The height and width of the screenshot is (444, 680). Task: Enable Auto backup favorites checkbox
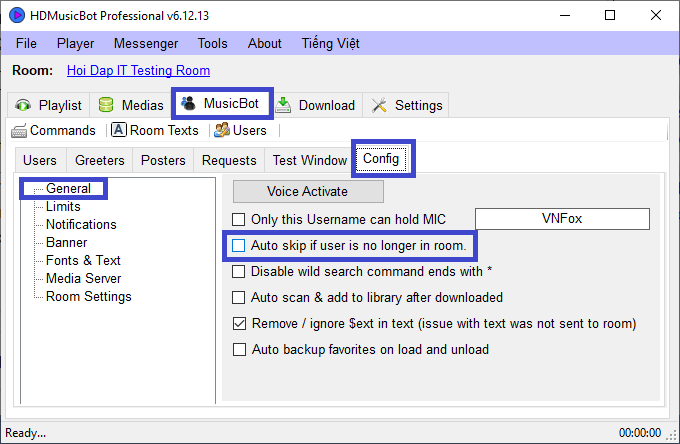point(239,349)
